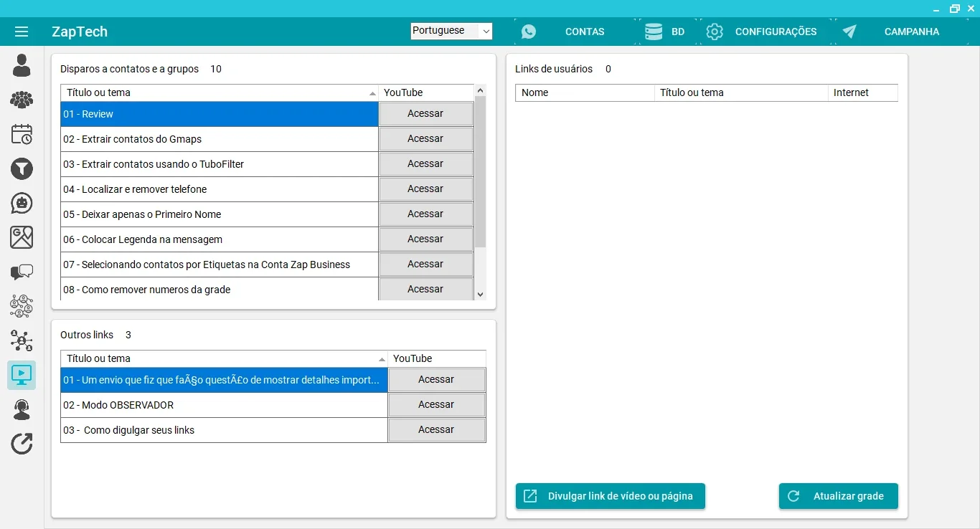Click Divulgar link de vídeo ou página
Image resolution: width=980 pixels, height=529 pixels.
[611, 496]
